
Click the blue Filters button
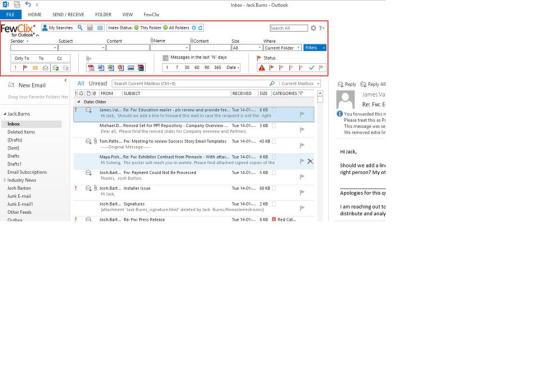[x=314, y=48]
